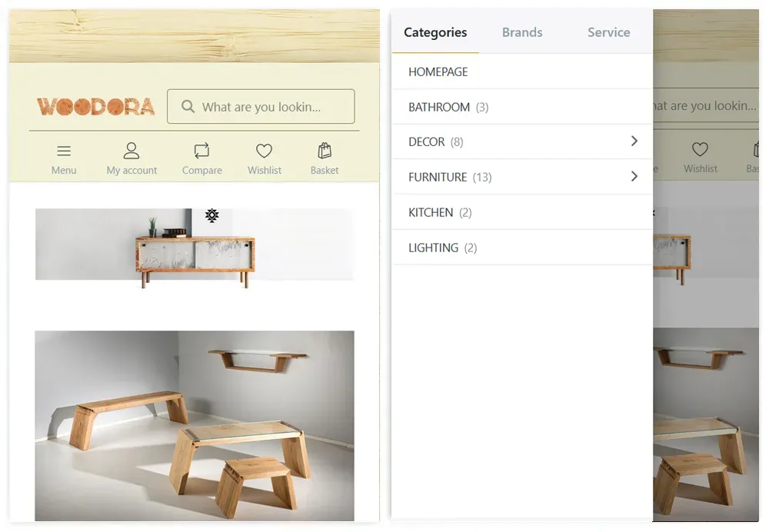769x532 pixels.
Task: Open the Wishlist heart icon in left panel
Action: click(264, 151)
